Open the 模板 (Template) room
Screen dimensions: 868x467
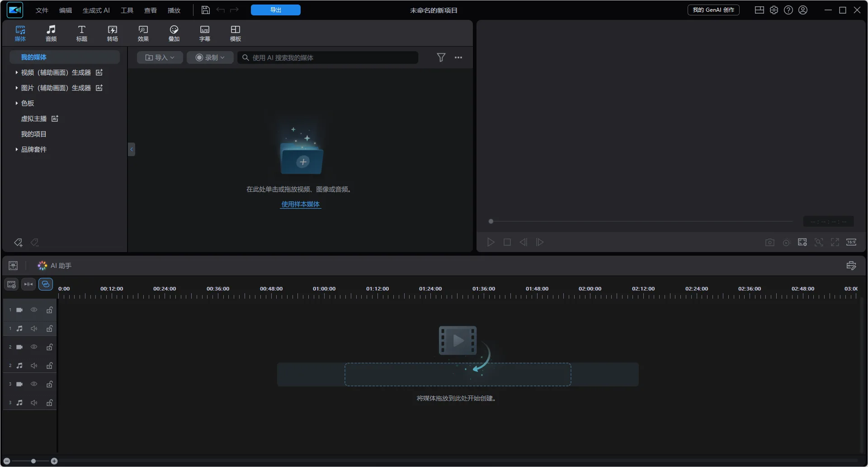236,33
